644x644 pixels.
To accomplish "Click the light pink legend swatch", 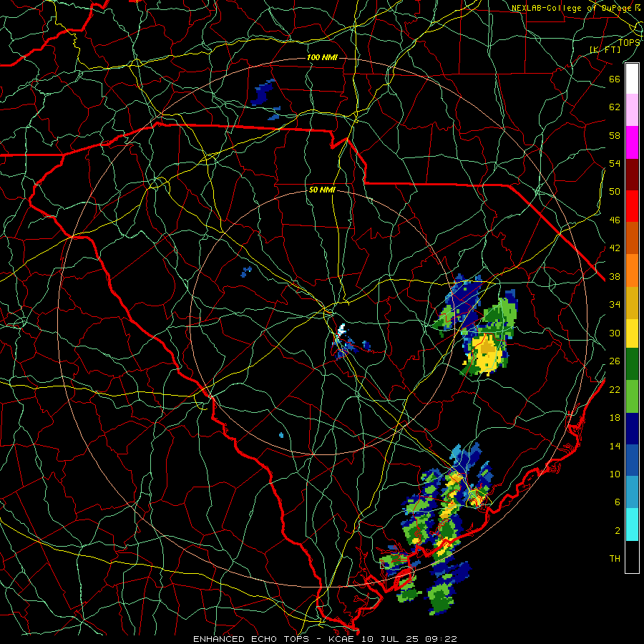I will tap(632, 109).
